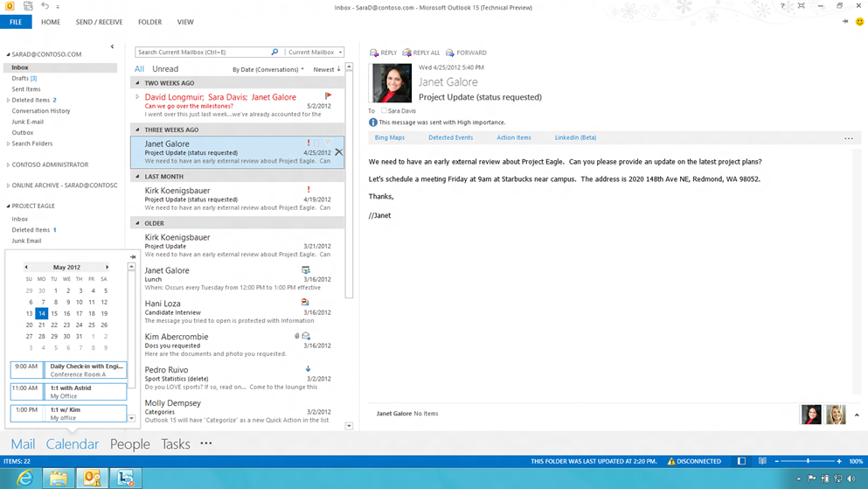
Task: Open the By Date (Conversations) arrangement dropdown
Action: pyautogui.click(x=268, y=69)
